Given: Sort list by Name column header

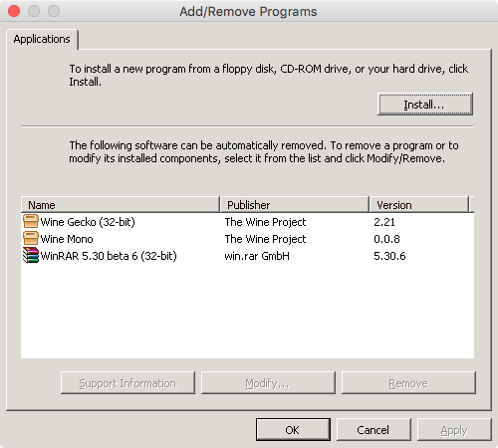Looking at the screenshot, I should [121, 205].
